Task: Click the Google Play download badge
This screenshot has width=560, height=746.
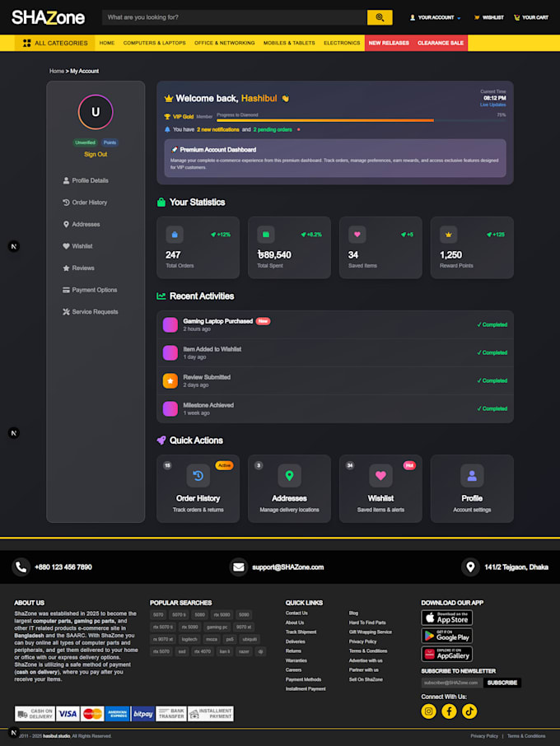Action: (446, 636)
